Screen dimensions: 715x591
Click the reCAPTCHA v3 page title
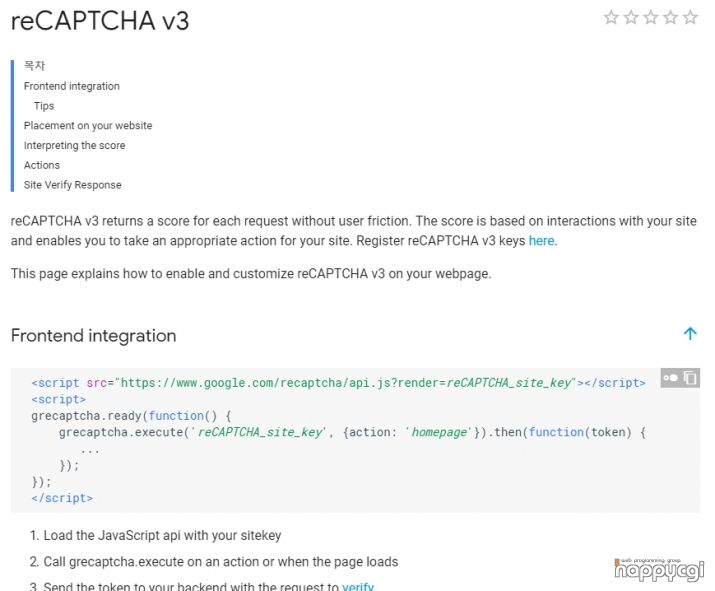(100, 21)
